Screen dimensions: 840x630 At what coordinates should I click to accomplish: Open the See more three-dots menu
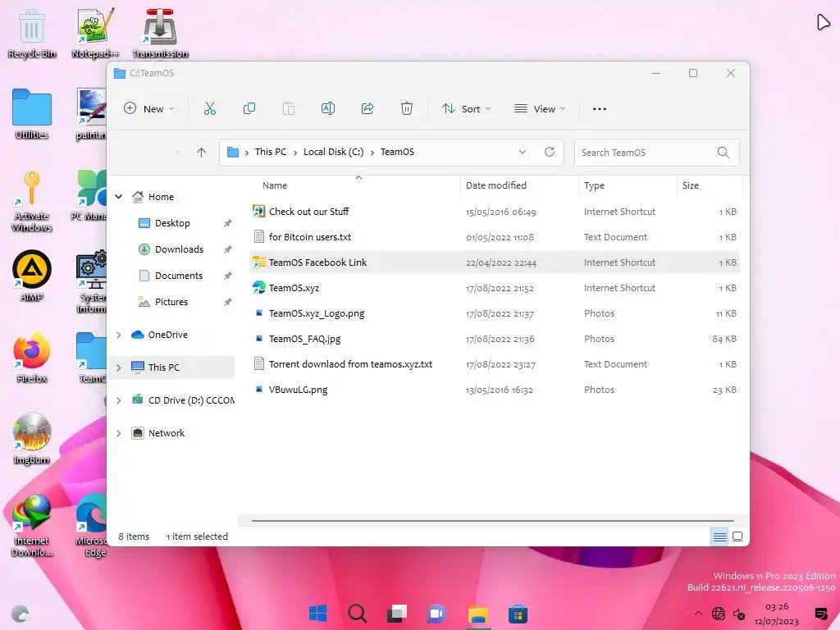(x=600, y=109)
